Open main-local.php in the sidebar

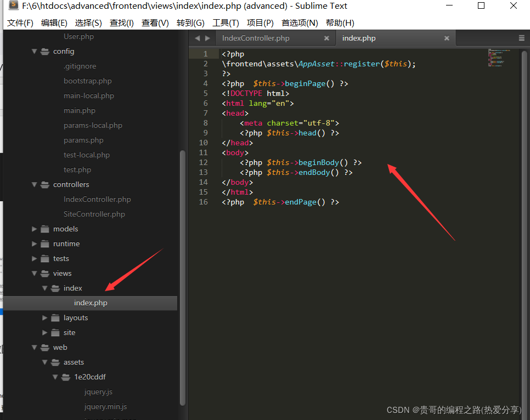(89, 96)
